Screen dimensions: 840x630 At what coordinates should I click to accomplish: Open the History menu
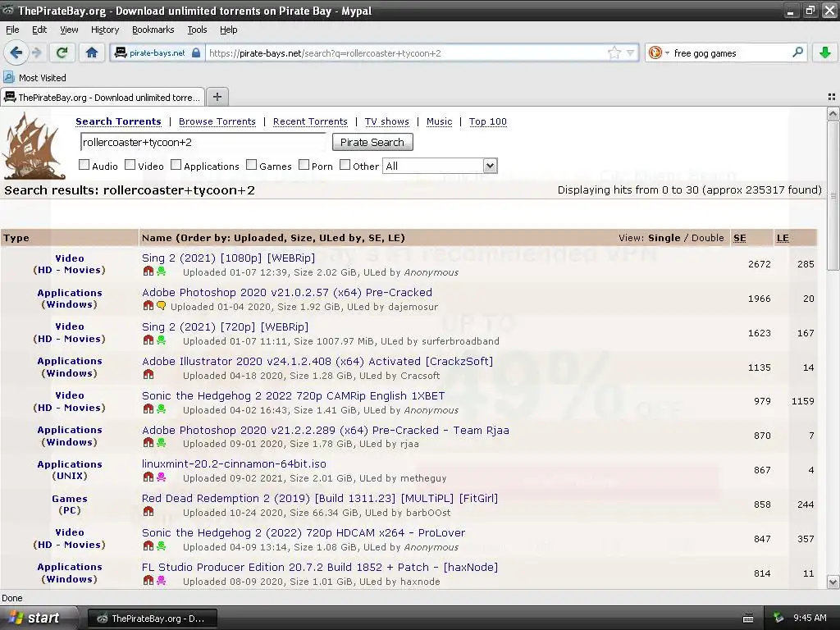[x=104, y=30]
